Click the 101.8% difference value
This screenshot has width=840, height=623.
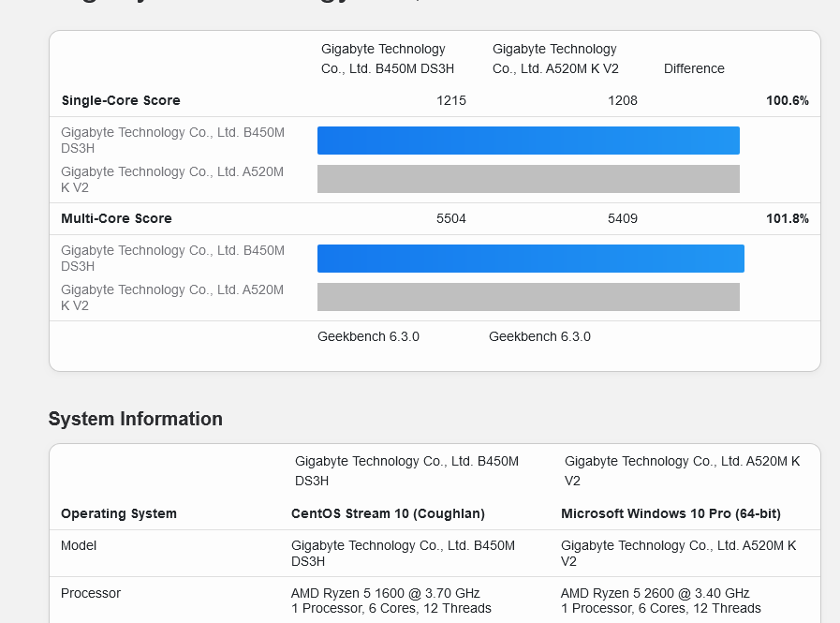(x=787, y=218)
